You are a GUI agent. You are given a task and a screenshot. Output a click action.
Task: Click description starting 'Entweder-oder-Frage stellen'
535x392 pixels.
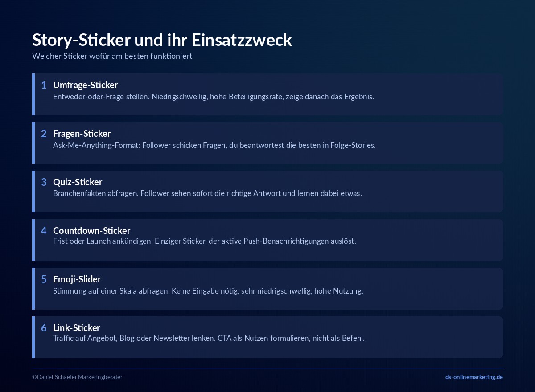point(213,97)
